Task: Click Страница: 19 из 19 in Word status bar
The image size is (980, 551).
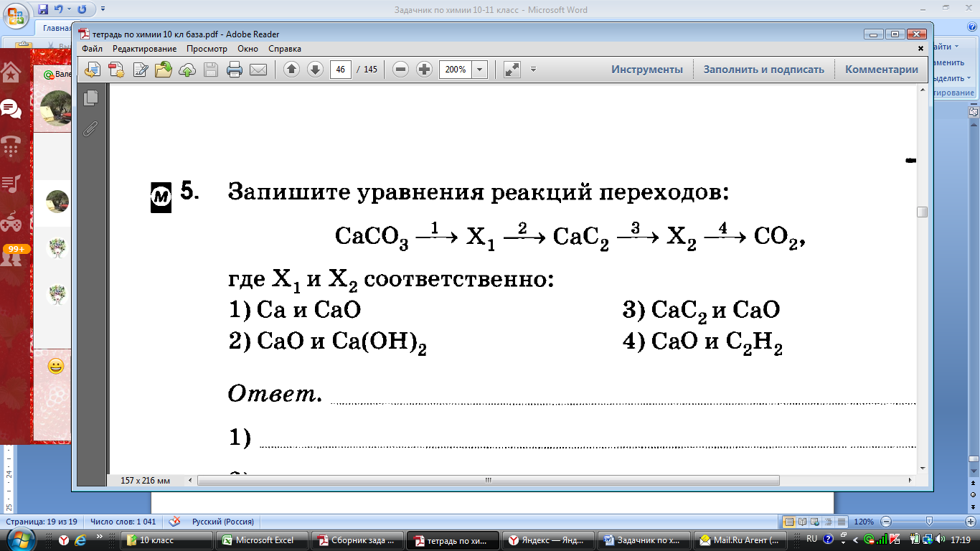Action: pyautogui.click(x=43, y=522)
